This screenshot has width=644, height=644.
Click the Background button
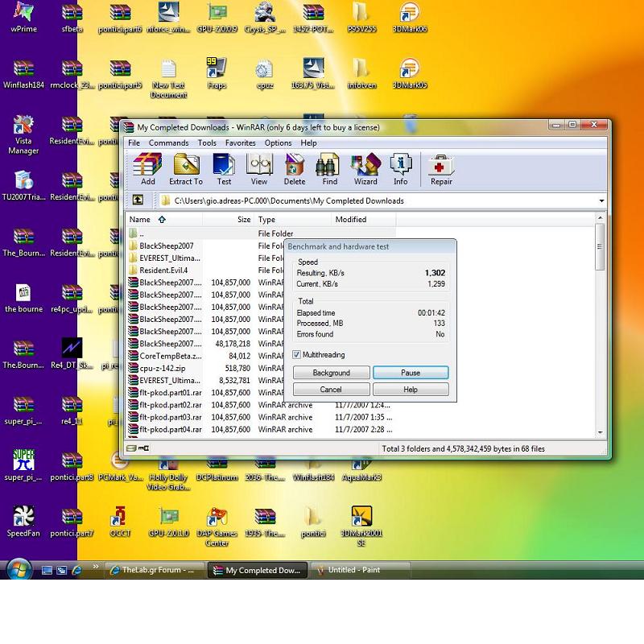tap(331, 373)
